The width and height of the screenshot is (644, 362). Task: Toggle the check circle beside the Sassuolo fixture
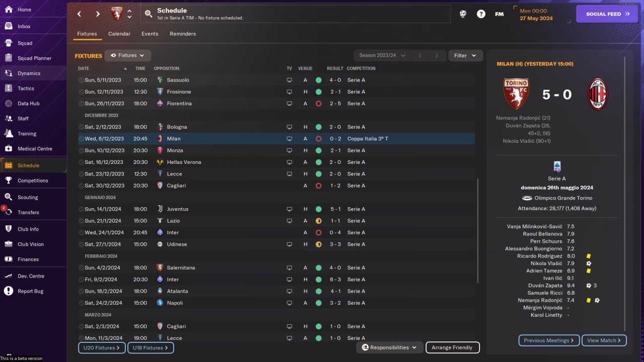(x=81, y=80)
